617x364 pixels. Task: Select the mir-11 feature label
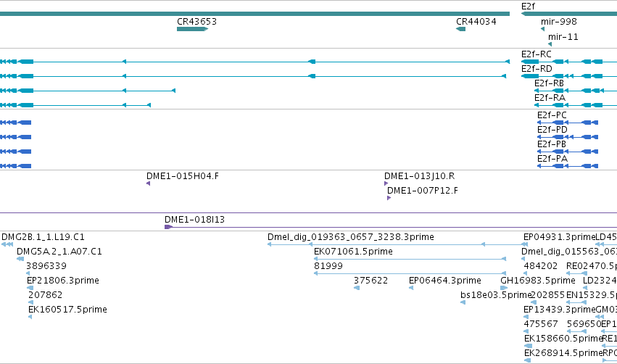[x=563, y=37]
